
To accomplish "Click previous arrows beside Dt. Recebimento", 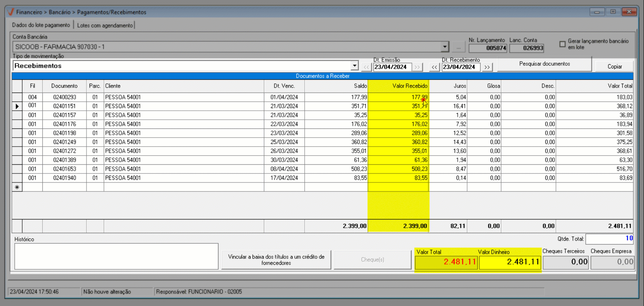I will tap(434, 67).
